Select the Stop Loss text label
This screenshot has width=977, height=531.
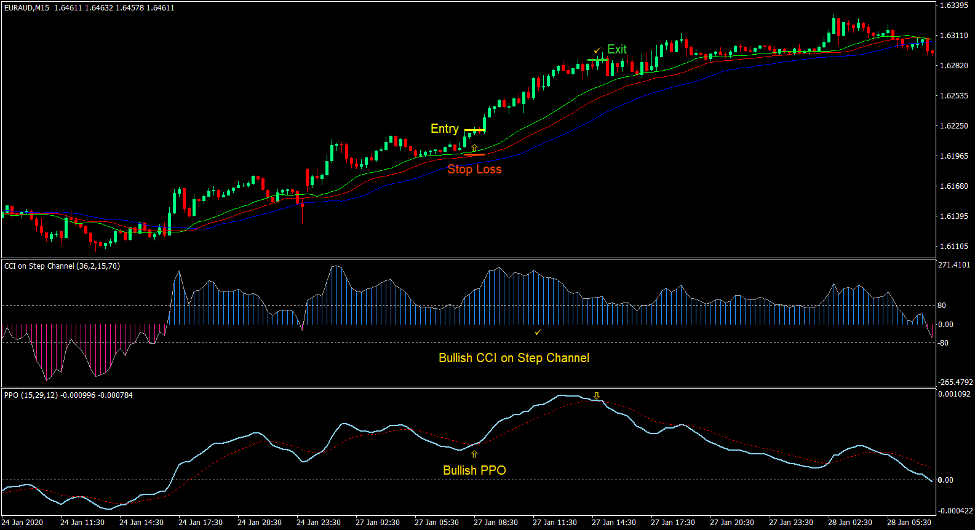[474, 169]
